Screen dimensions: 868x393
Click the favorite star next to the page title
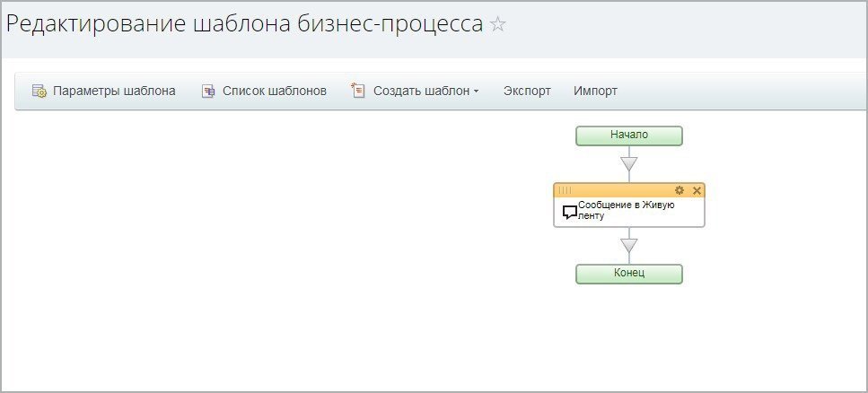tap(498, 25)
